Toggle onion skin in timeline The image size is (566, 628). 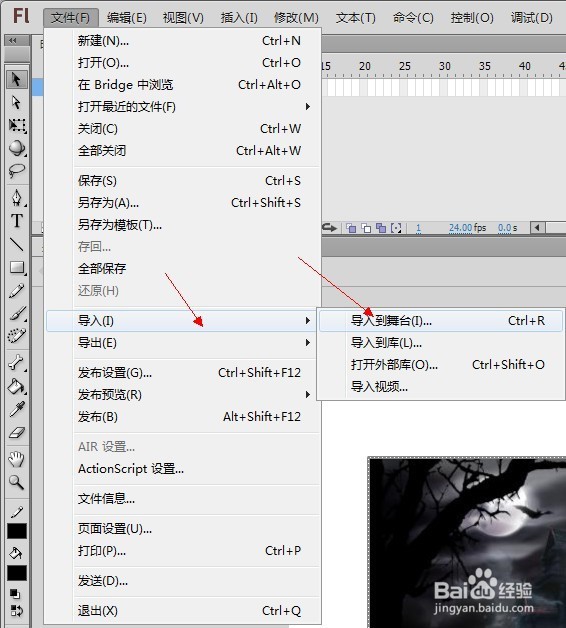[x=351, y=228]
